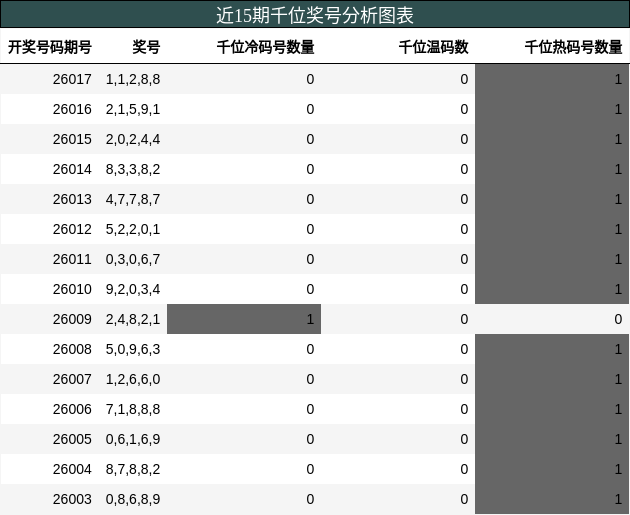Select the 开奖号码期号 column header
630x515 pixels.
click(50, 47)
